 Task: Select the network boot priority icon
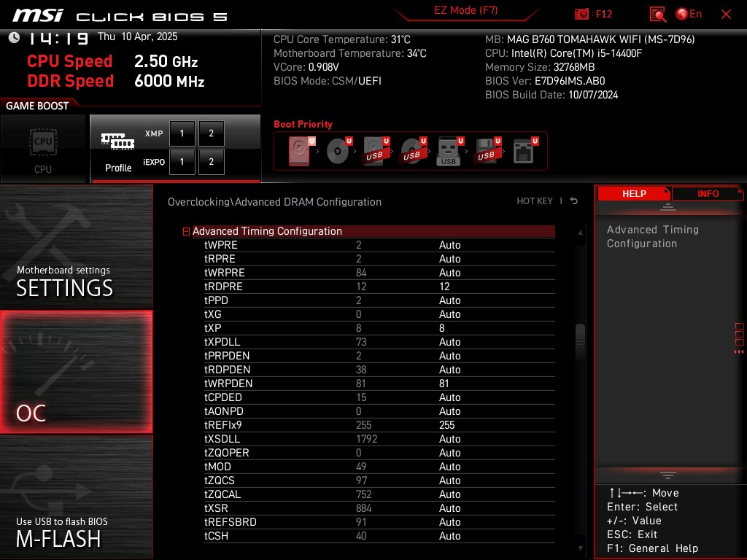point(524,151)
